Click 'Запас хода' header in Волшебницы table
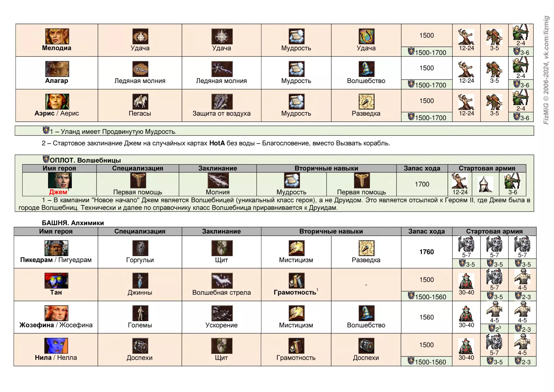This screenshot has width=554, height=392. pos(422,168)
